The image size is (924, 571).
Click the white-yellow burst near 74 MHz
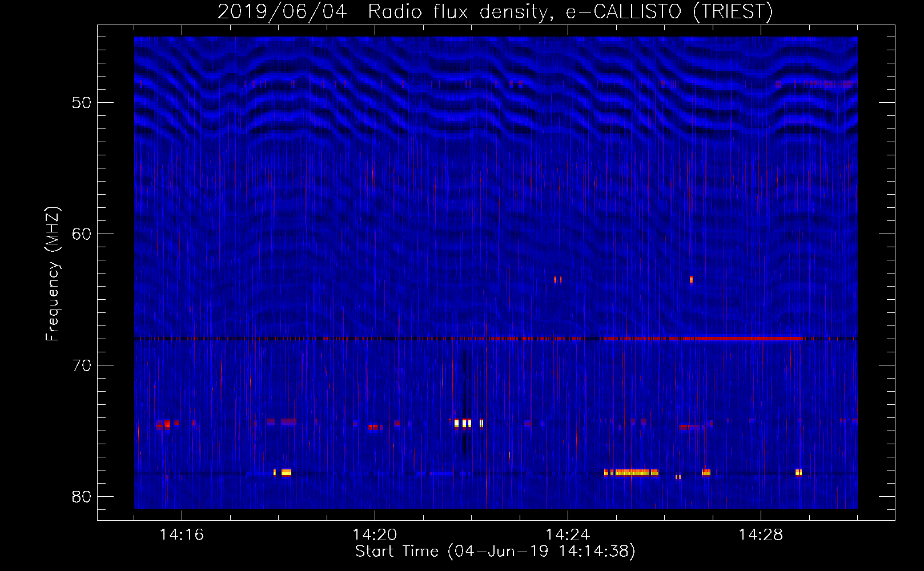pos(468,423)
